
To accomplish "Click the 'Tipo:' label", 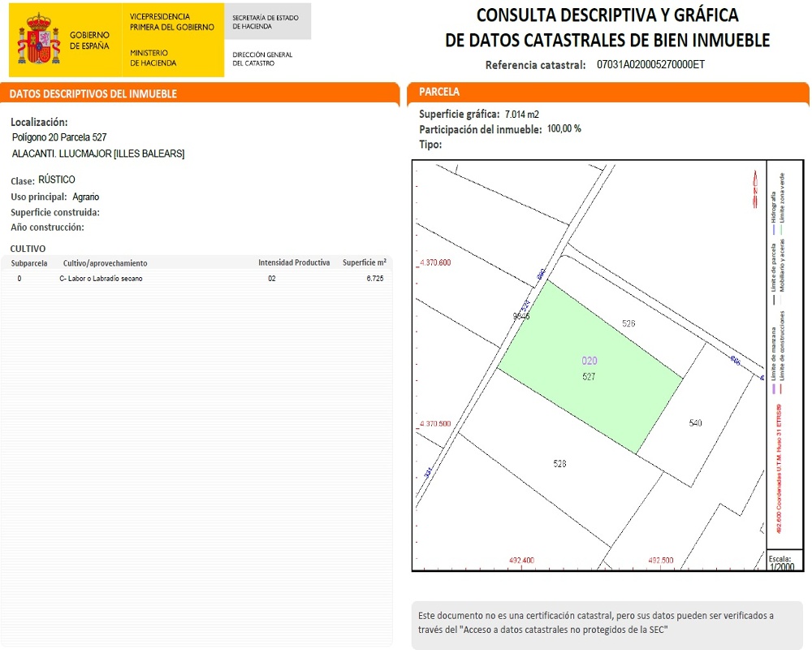I will tap(430, 145).
